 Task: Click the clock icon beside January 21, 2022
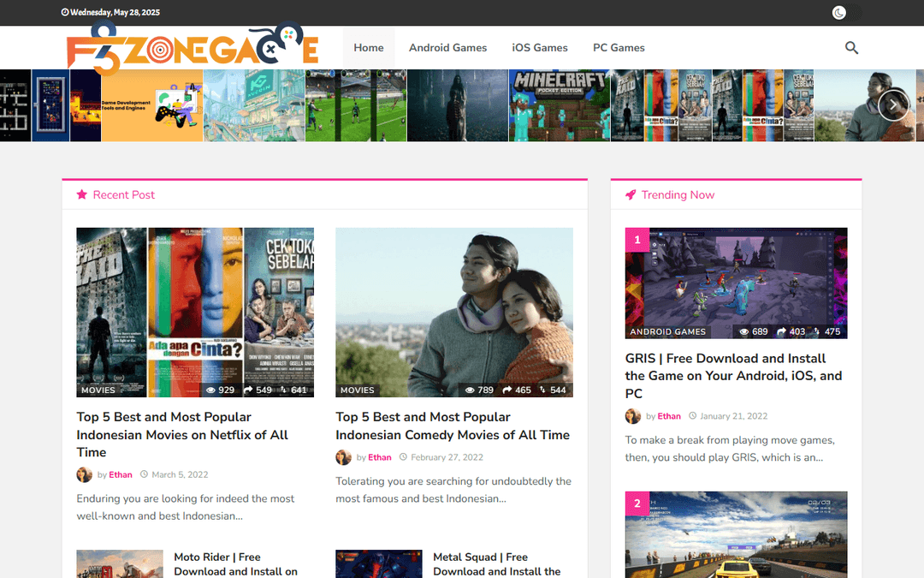click(x=693, y=416)
